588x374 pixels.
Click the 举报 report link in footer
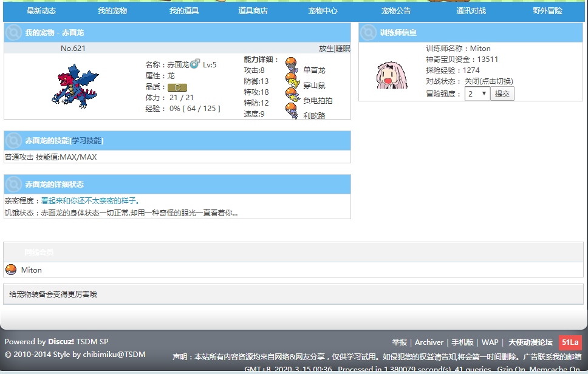(x=399, y=342)
